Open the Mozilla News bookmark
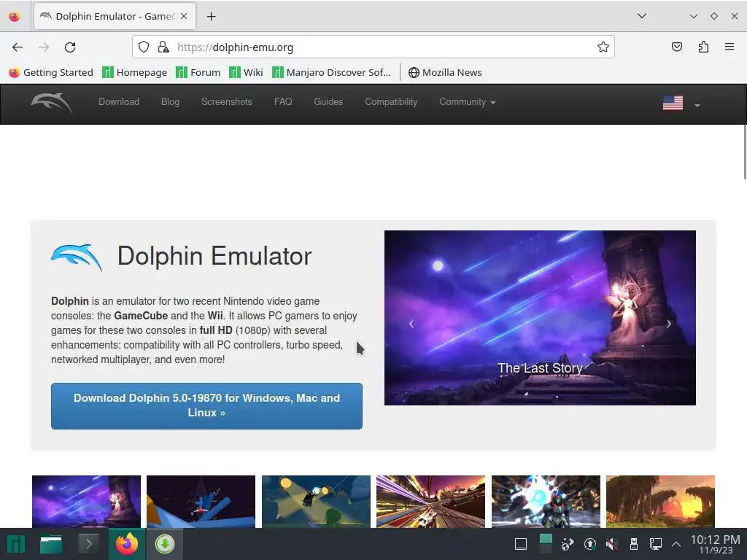The image size is (747, 560). point(445,72)
